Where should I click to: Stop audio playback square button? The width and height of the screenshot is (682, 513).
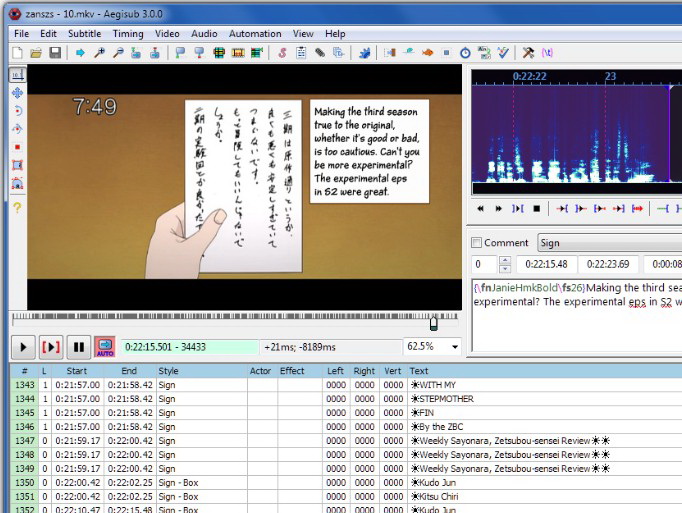(x=537, y=209)
